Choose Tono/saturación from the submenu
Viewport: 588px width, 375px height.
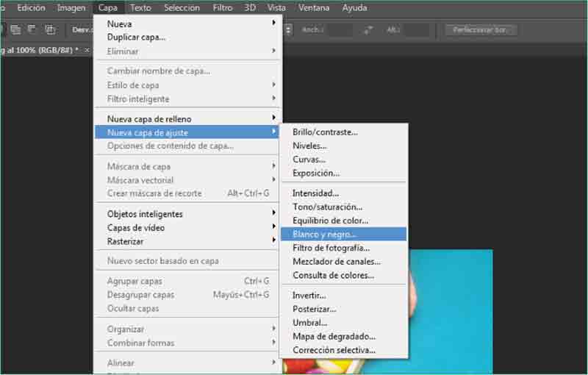[327, 207]
